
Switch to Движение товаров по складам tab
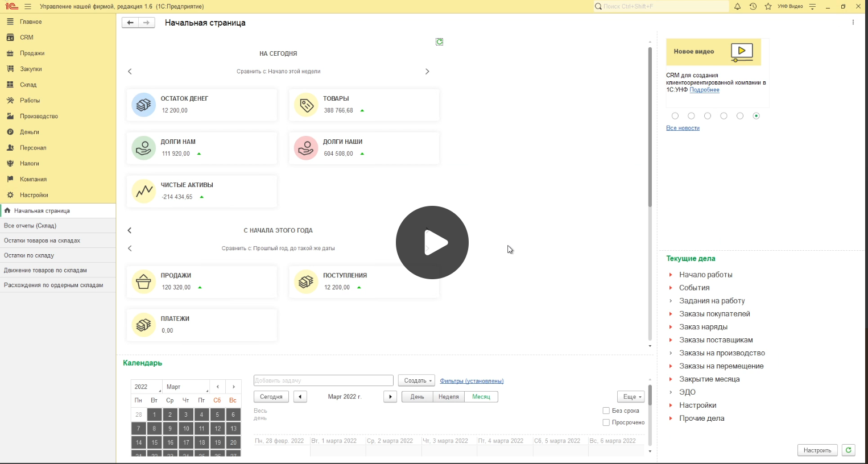pyautogui.click(x=57, y=270)
